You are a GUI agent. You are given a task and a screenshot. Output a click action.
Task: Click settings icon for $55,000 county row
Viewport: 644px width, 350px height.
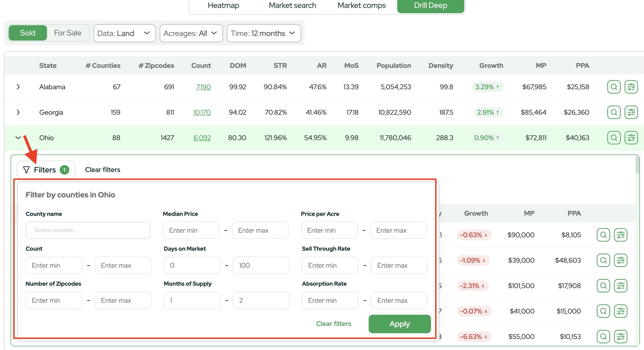[x=620, y=336]
